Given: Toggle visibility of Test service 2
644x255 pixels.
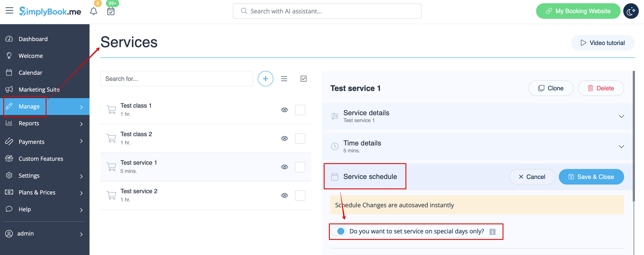Looking at the screenshot, I should click(285, 195).
